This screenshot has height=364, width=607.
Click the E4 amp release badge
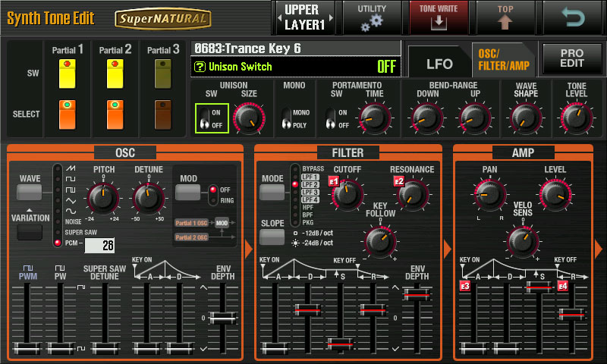[563, 286]
